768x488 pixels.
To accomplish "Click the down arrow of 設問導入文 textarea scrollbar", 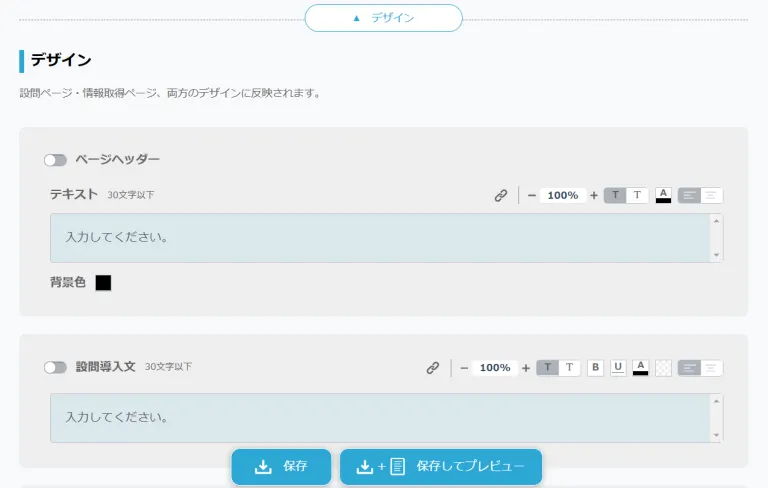I will 716,435.
